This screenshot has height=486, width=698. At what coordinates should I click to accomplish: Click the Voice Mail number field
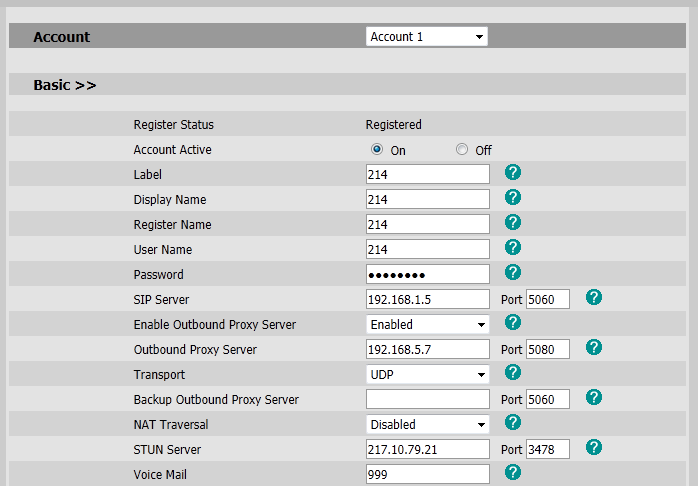427,474
